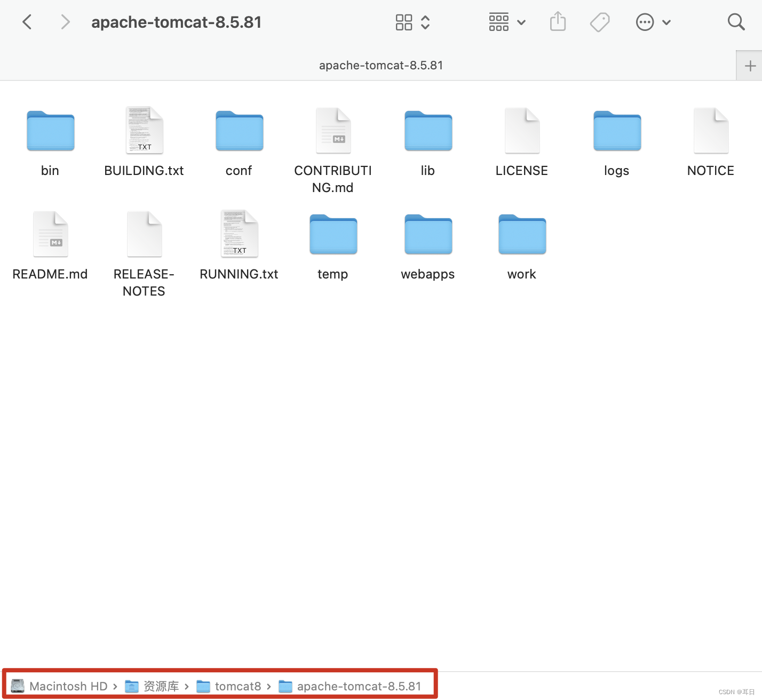Select the bin folder icon
762x700 pixels.
click(x=50, y=131)
